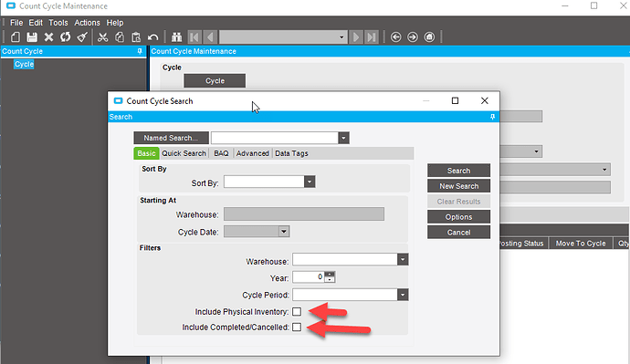This screenshot has width=630, height=364.
Task: Close the Count Cycle Search dialog
Action: click(485, 100)
